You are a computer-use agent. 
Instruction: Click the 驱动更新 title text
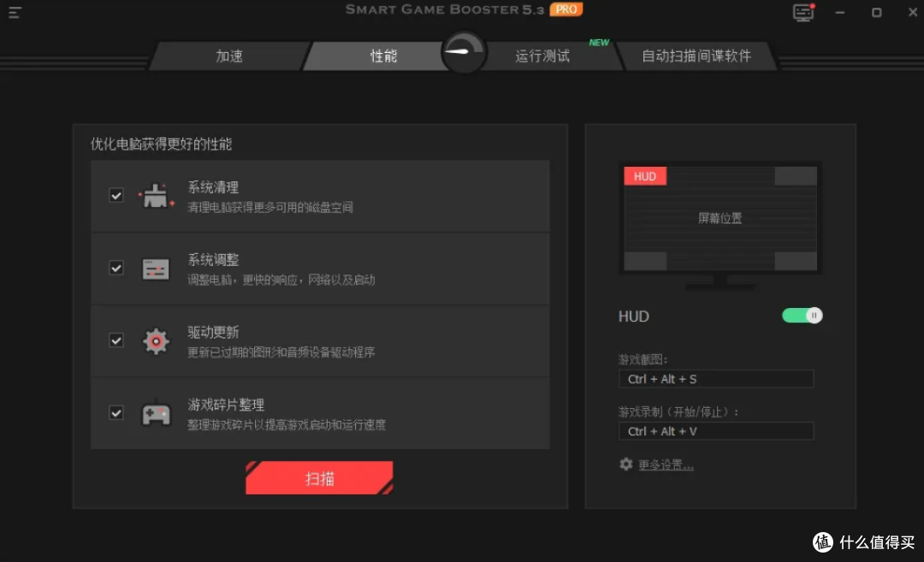click(x=213, y=332)
